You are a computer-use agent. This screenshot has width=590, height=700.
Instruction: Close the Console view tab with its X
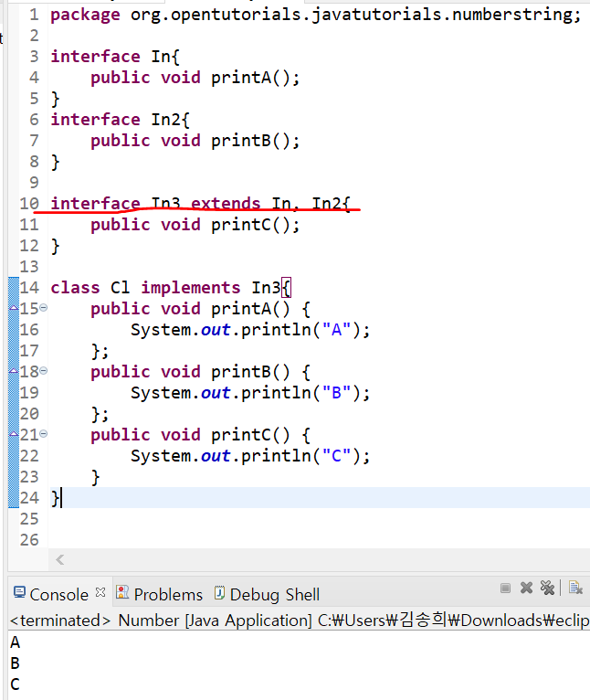tap(100, 592)
